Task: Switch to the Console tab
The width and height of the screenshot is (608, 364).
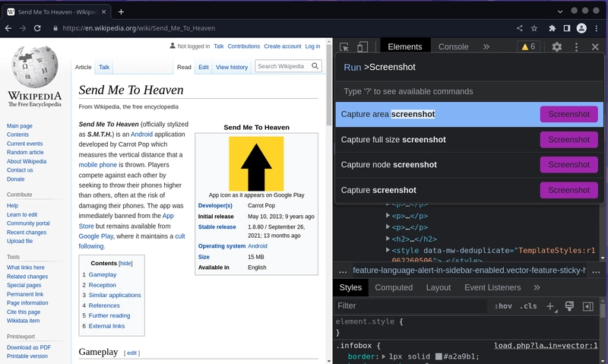Action: (453, 47)
